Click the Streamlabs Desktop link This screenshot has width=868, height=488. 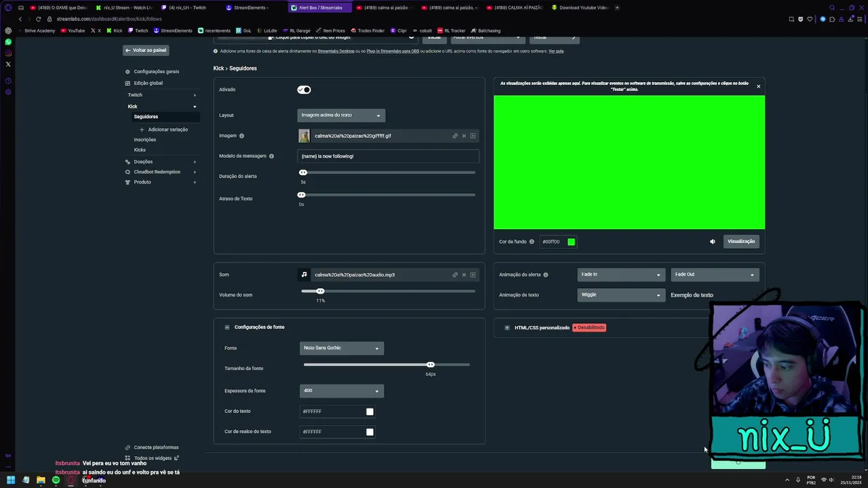(336, 51)
